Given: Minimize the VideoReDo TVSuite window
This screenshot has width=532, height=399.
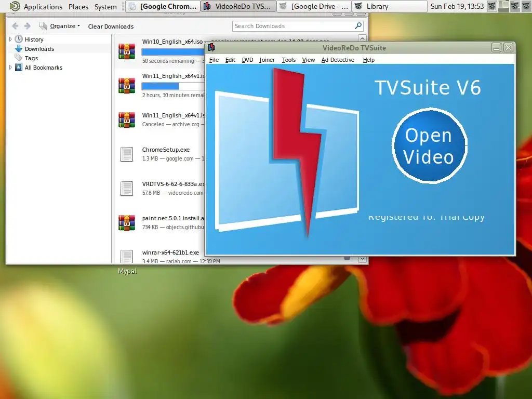Looking at the screenshot, I should 496,47.
